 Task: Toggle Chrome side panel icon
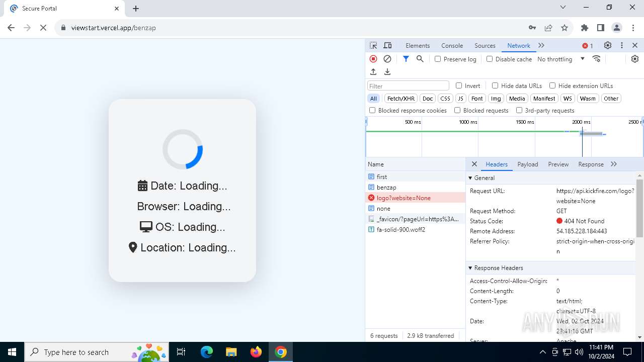click(x=601, y=28)
